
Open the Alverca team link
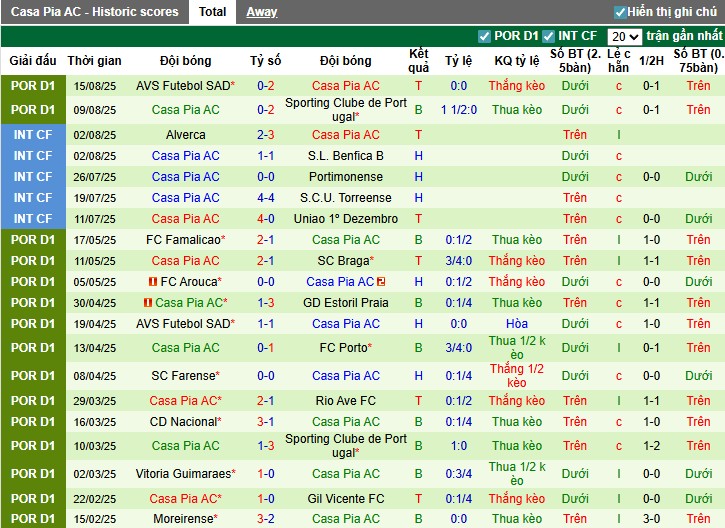point(186,135)
